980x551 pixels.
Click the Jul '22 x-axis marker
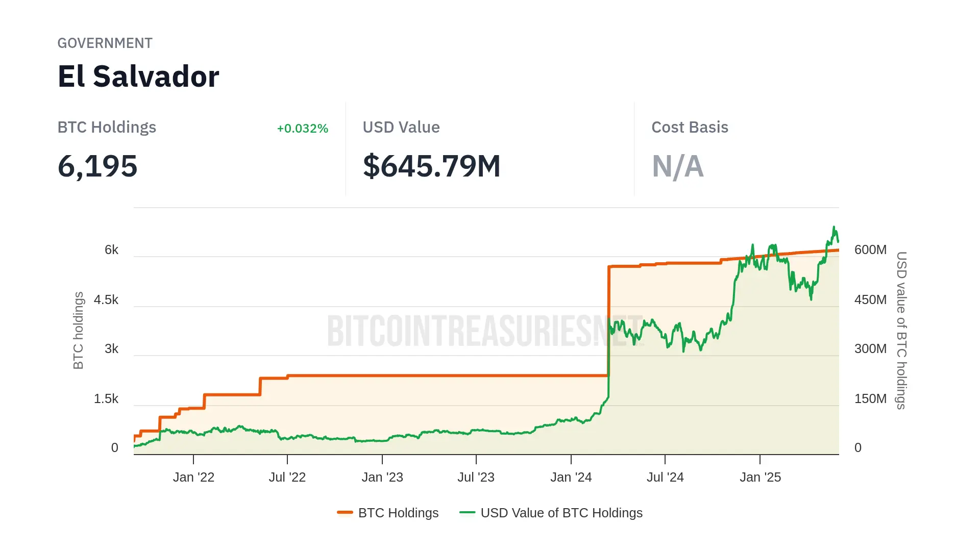point(287,477)
